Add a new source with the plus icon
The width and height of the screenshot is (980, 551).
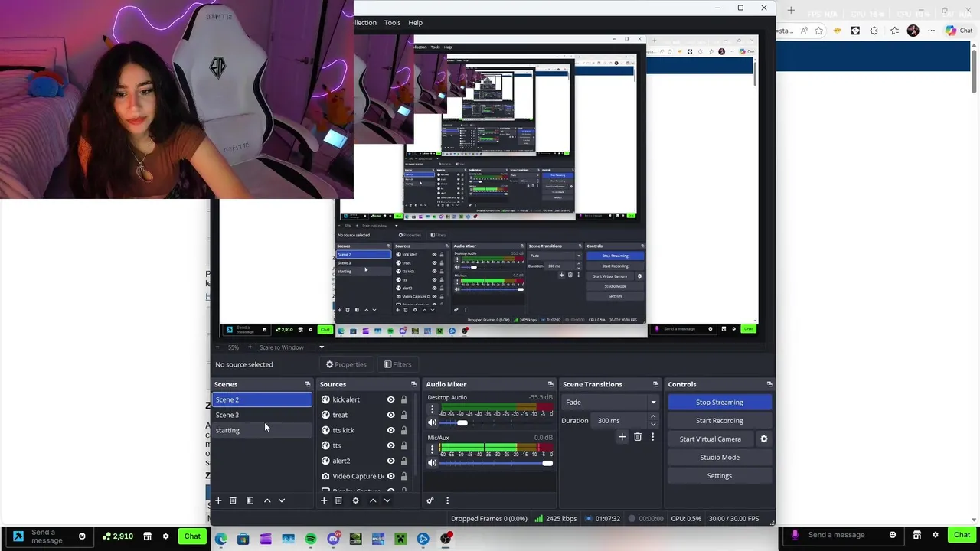click(324, 500)
